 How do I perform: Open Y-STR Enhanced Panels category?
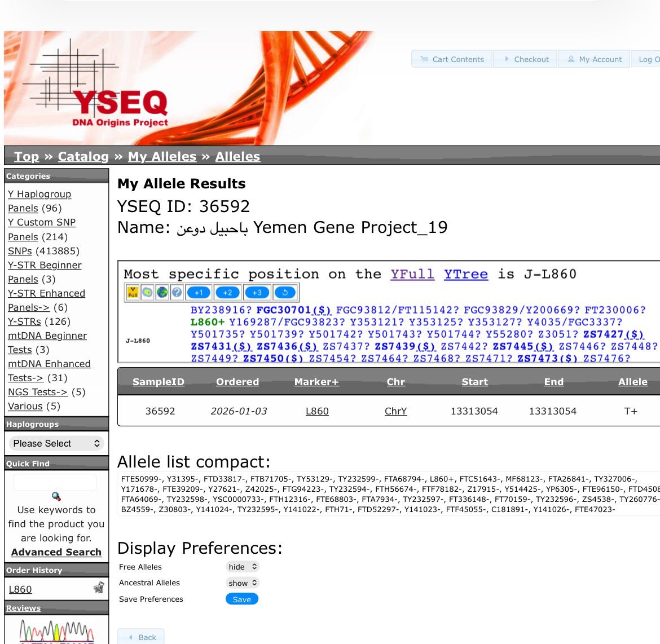46,300
